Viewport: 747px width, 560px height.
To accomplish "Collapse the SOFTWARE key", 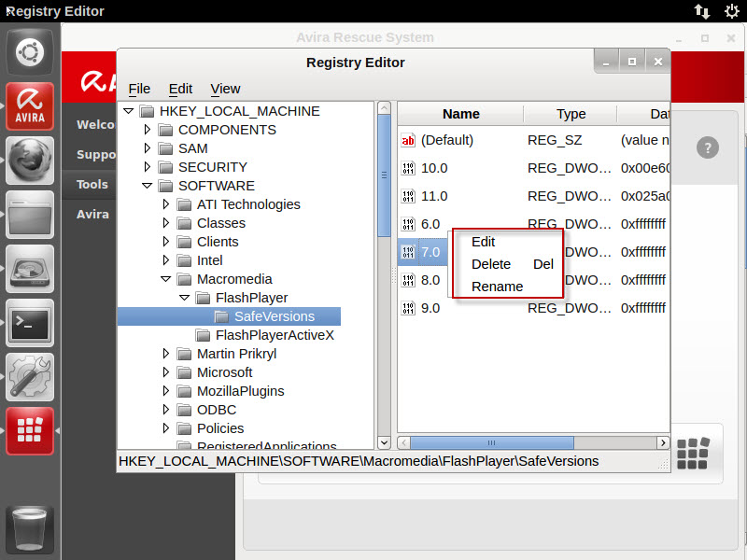I will click(148, 186).
